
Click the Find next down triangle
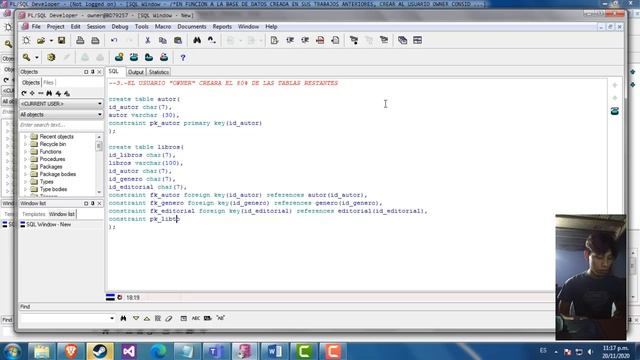(x=136, y=318)
